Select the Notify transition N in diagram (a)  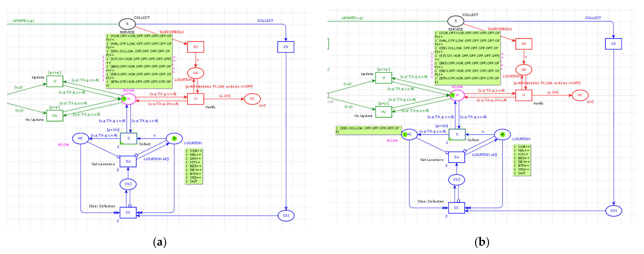(x=195, y=99)
